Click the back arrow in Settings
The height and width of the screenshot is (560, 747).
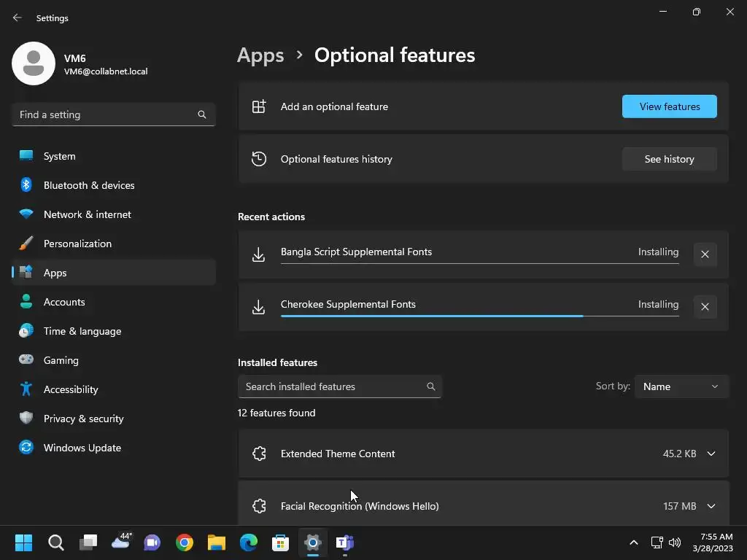[18, 18]
